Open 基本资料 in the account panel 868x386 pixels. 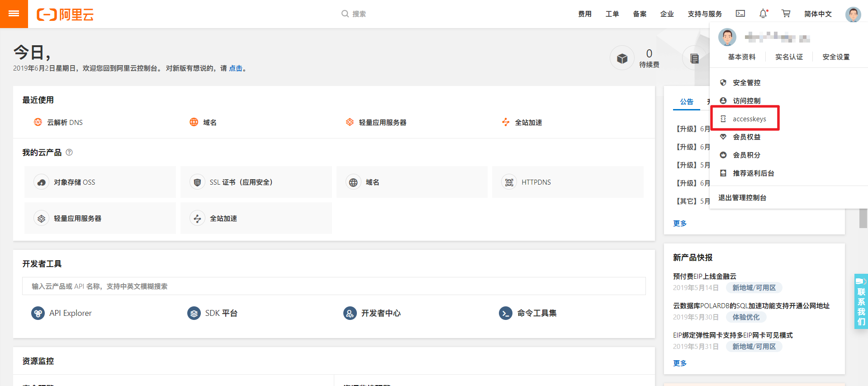(x=742, y=57)
